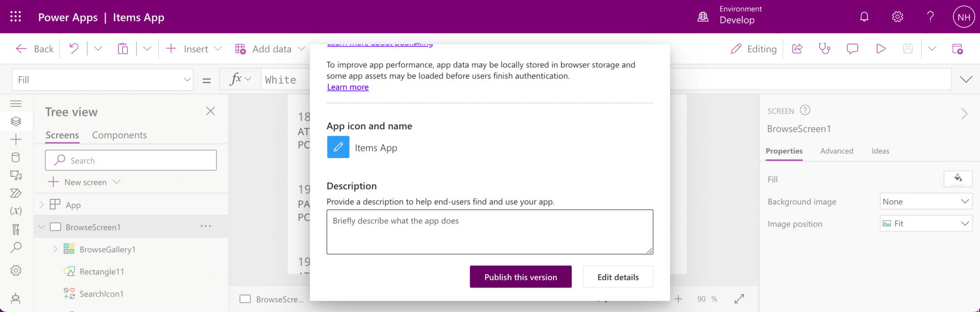Click the Paste clipboard icon
Viewport: 980px width, 312px height.
pyautogui.click(x=123, y=49)
